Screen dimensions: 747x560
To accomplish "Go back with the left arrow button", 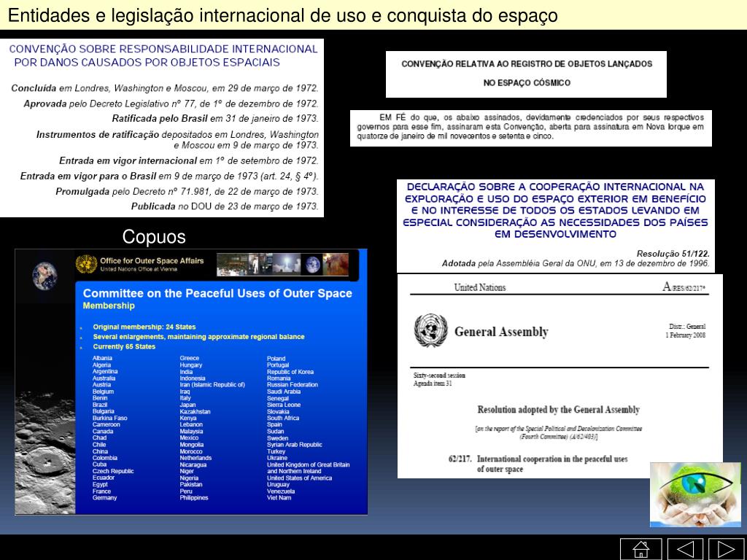I will pyautogui.click(x=686, y=549).
